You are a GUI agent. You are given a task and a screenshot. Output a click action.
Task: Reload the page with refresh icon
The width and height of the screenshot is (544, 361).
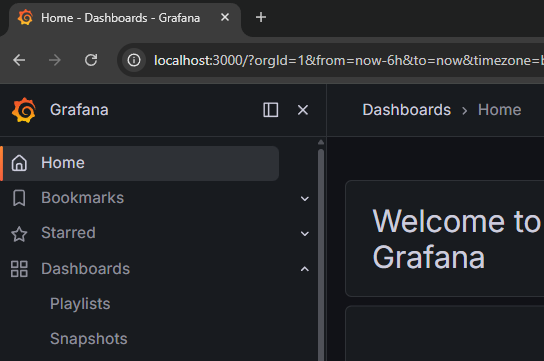(x=91, y=60)
